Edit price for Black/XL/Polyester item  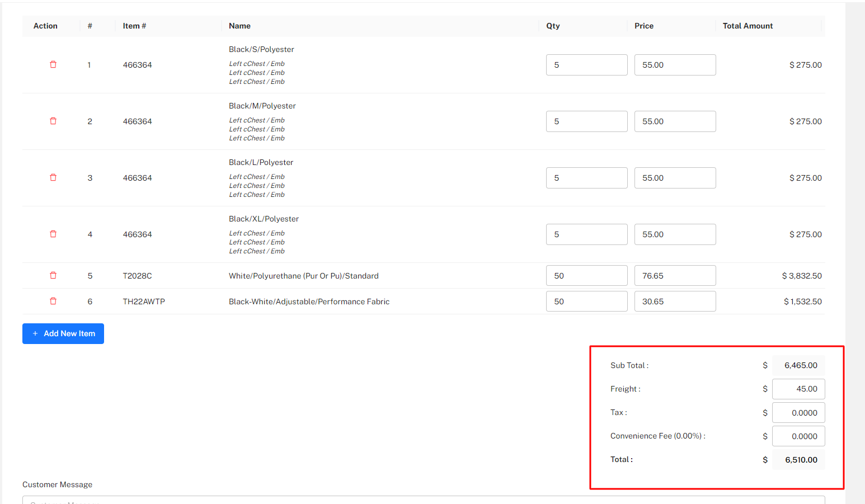674,234
